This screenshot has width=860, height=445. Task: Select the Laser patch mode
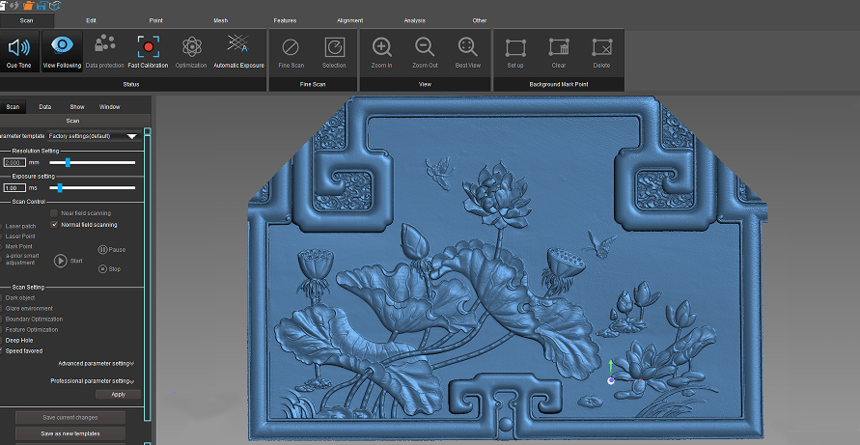pyautogui.click(x=20, y=226)
